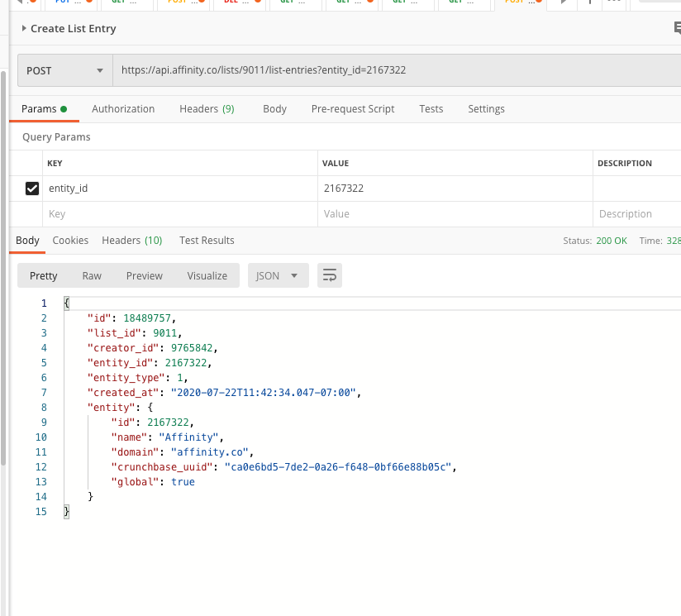This screenshot has height=616, width=681.
Task: Select the Raw response view
Action: (91, 275)
